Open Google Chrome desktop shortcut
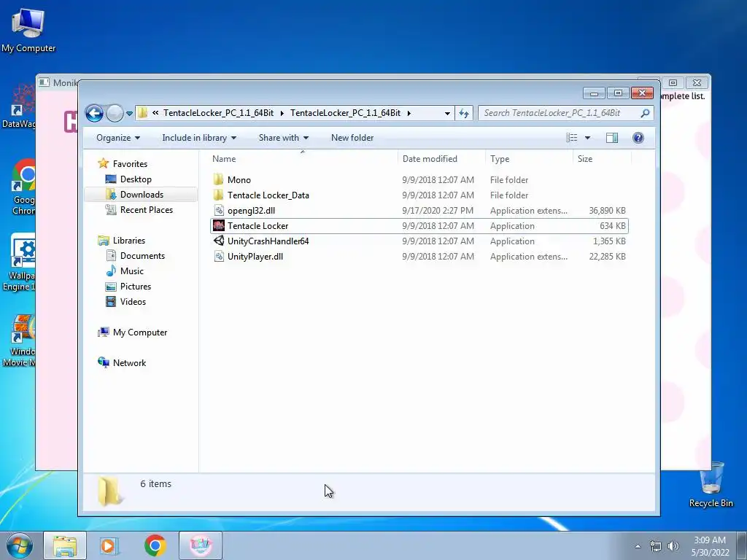Viewport: 747px width, 560px height. 23,187
